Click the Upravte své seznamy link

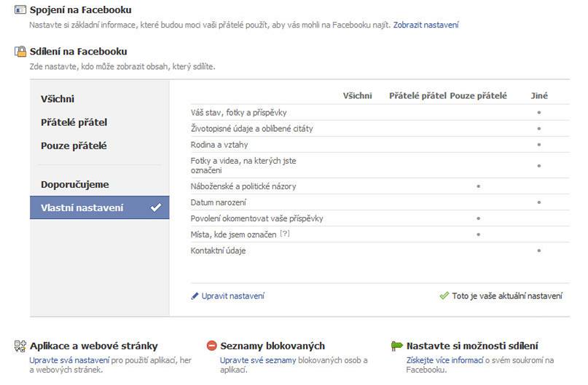click(248, 360)
